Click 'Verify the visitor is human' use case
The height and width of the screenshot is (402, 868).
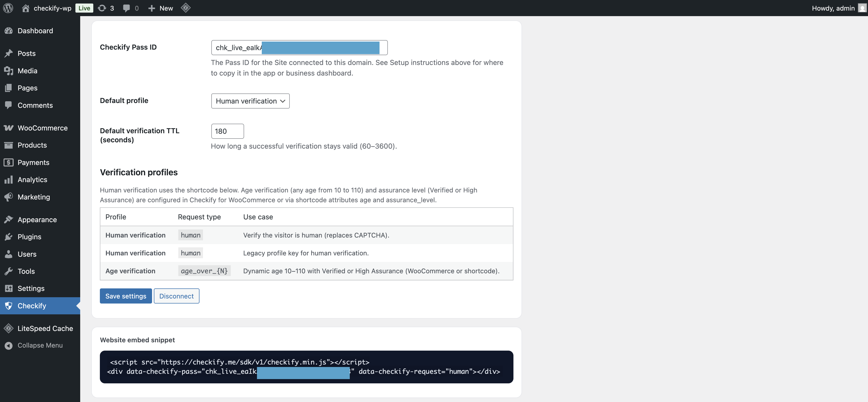(316, 235)
